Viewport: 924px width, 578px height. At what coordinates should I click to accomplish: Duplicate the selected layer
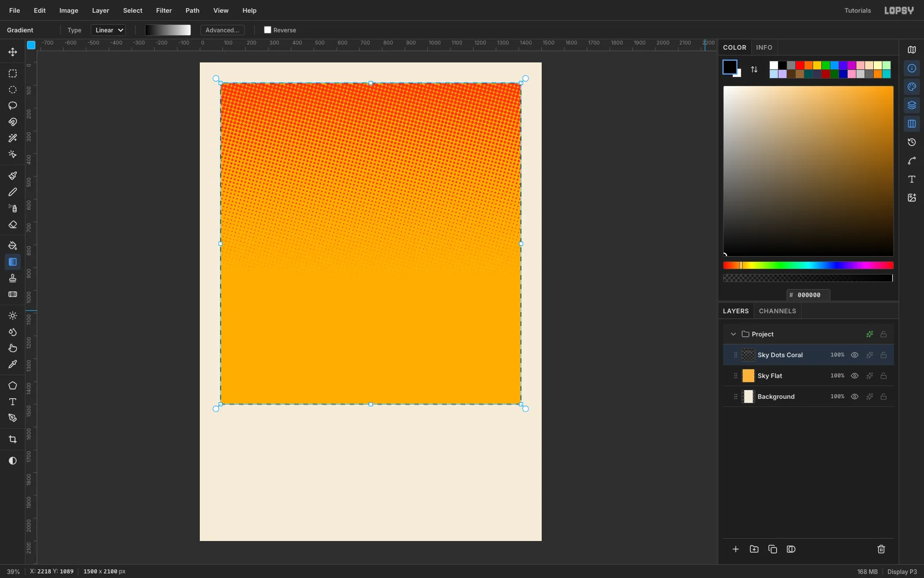(773, 549)
